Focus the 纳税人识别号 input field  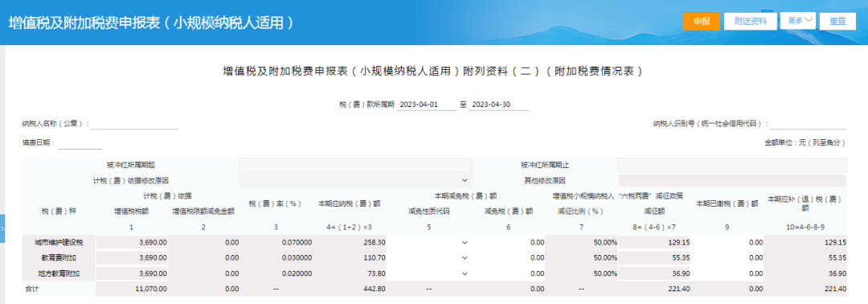click(809, 124)
